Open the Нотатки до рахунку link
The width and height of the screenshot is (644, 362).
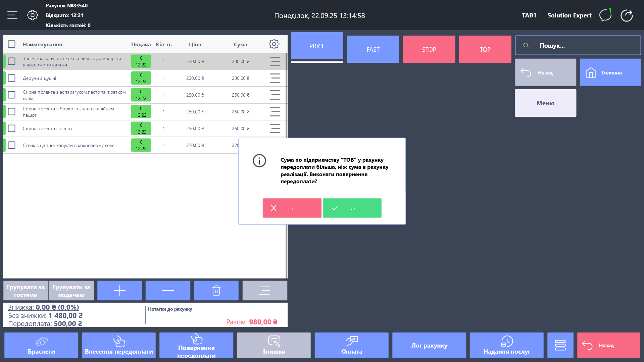(x=170, y=309)
